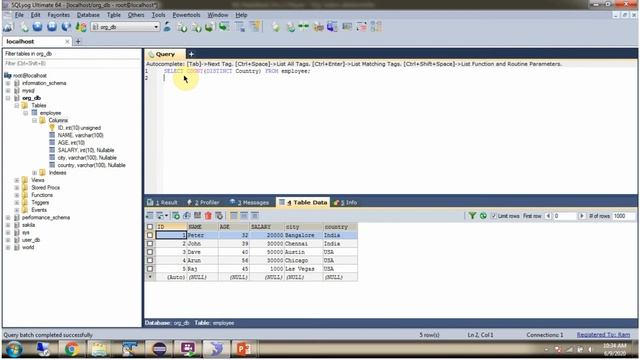Switch to text view icon
The image size is (640, 360).
click(x=255, y=216)
